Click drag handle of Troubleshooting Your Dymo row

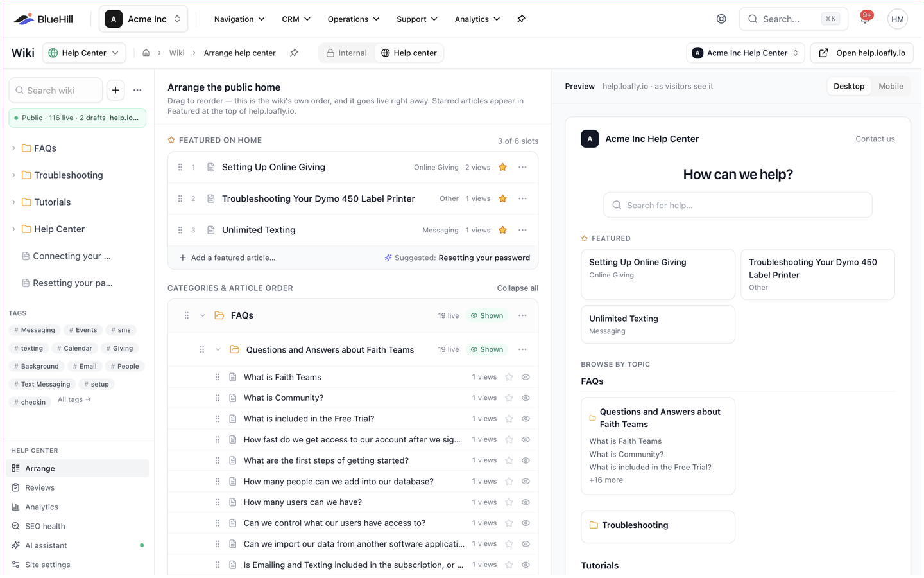[180, 199]
